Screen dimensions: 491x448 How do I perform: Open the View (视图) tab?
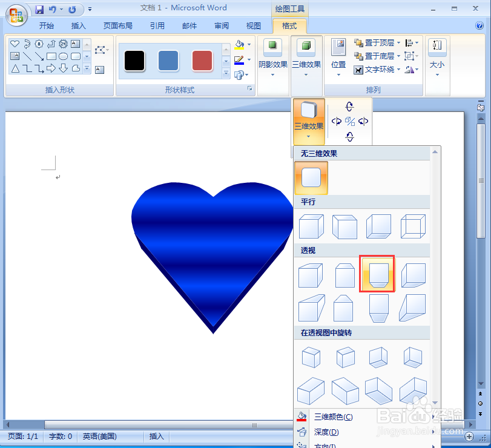coord(253,25)
